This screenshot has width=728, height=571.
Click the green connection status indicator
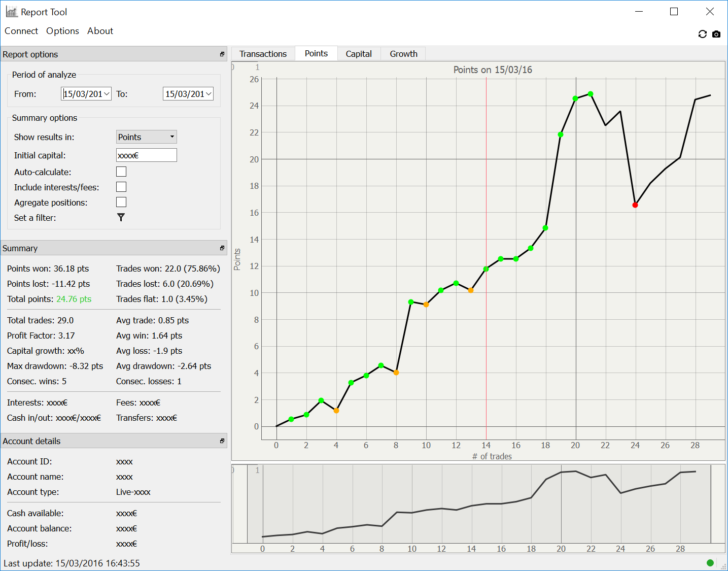710,562
